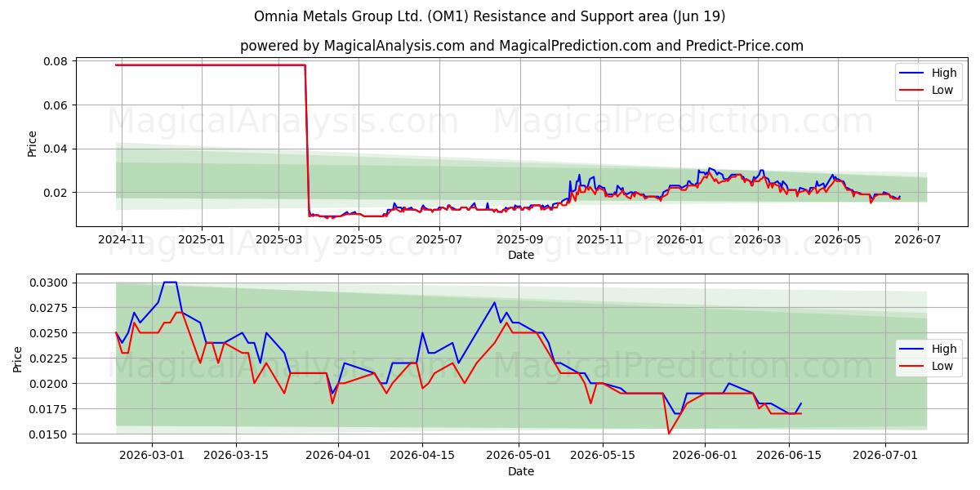Click the 2025-07 date tick
The height and width of the screenshot is (490, 980).
439,240
